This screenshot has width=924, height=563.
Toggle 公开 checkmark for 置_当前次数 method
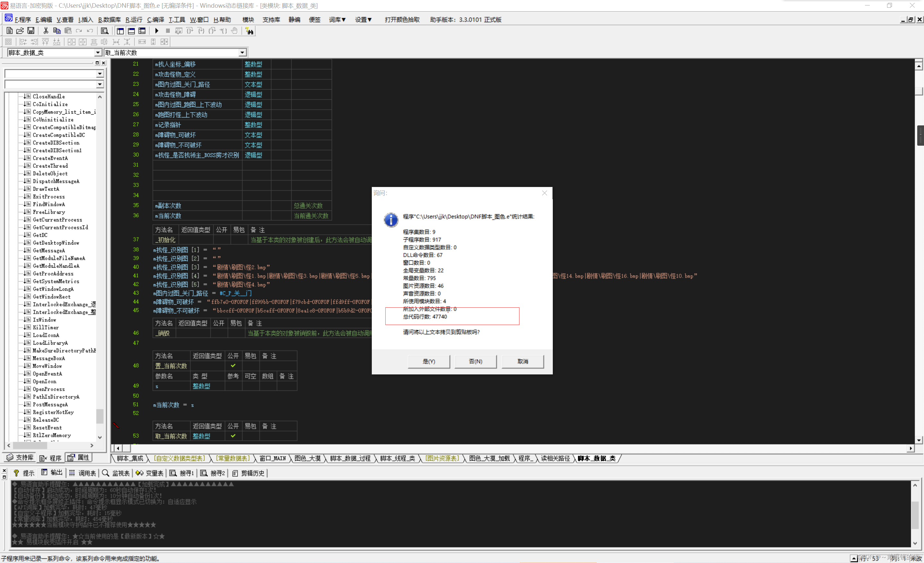pos(233,365)
